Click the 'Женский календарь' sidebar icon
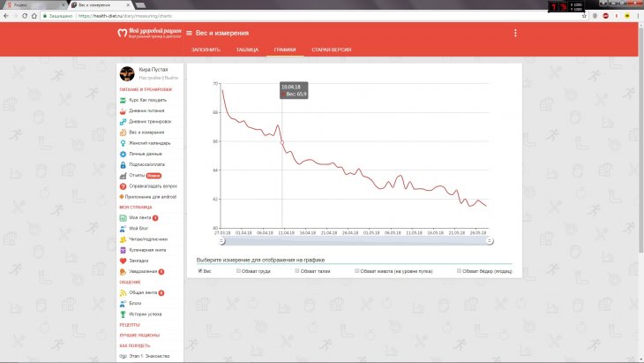644x363 pixels. [x=123, y=142]
